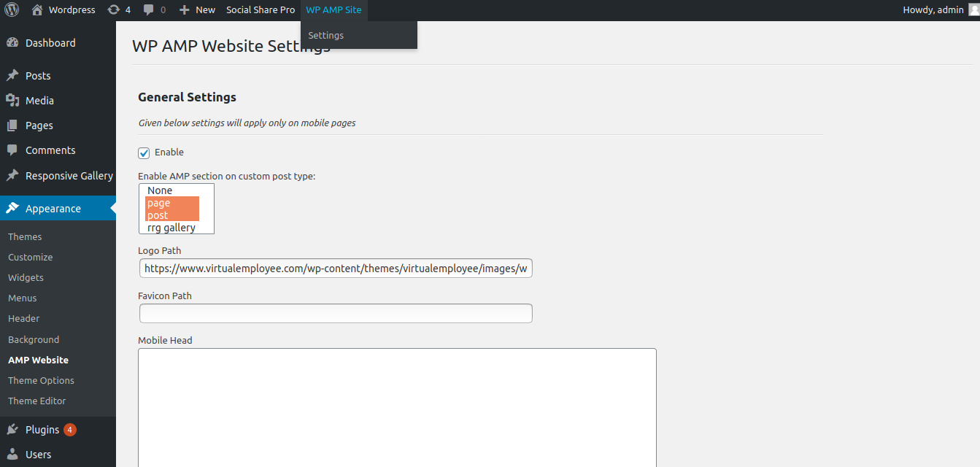Viewport: 980px width, 467px height.
Task: Click into the Mobile Head textarea
Action: click(397, 407)
